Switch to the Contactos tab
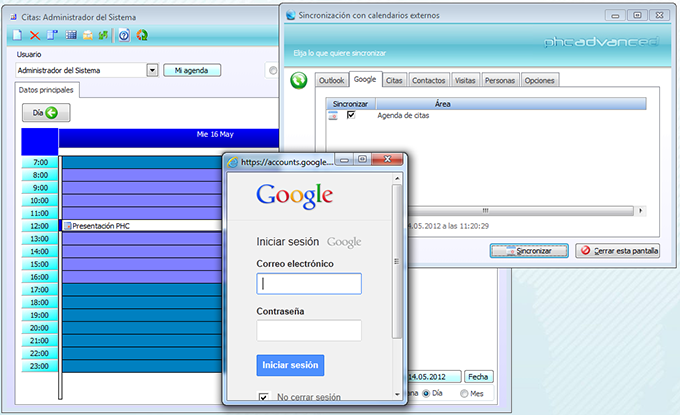 coord(428,80)
